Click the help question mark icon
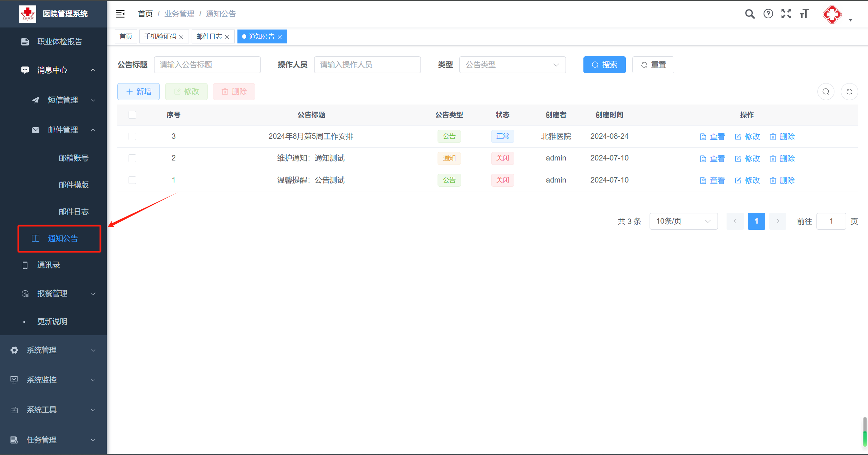The image size is (868, 455). (768, 14)
